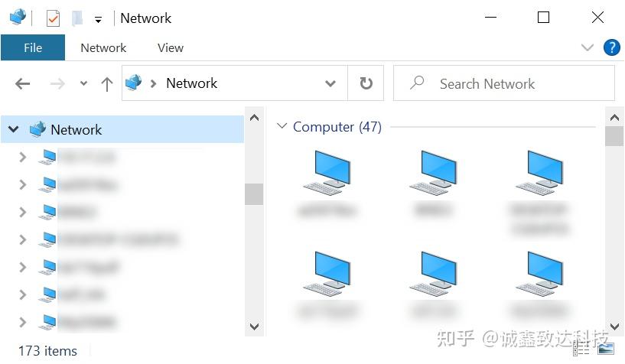Screen dimensions: 625x364
Task: Refresh the Network view
Action: point(366,83)
